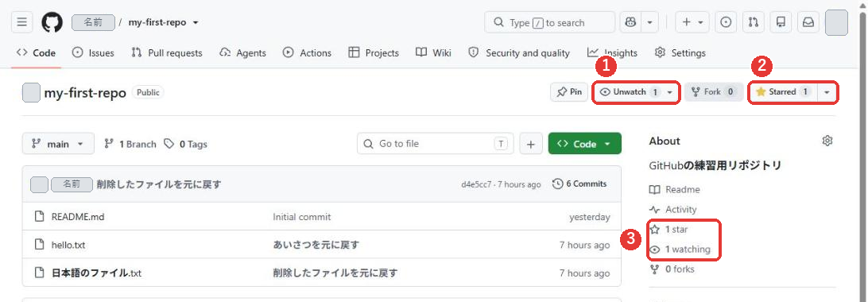Open the notifications inbox icon
Viewport: 868px width, 302px height.
click(808, 23)
